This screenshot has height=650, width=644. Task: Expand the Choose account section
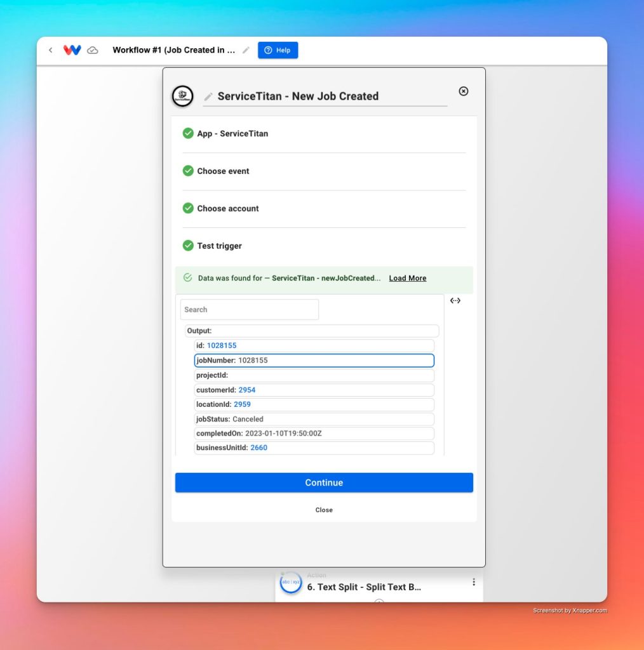(325, 208)
